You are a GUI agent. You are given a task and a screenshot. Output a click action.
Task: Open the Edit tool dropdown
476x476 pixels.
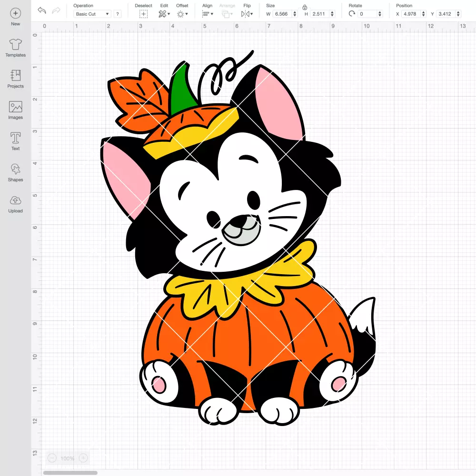164,14
